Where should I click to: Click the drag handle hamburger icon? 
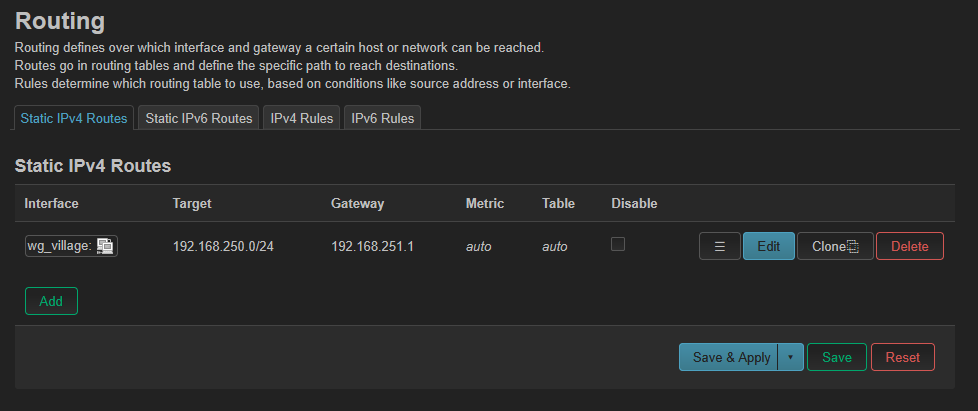click(719, 246)
